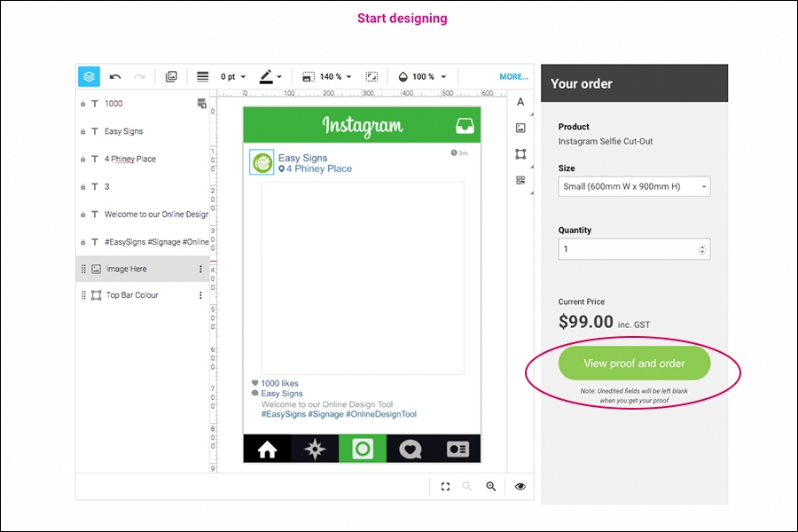Image resolution: width=798 pixels, height=532 pixels.
Task: Click the 1000 likes text on canvas
Action: [x=279, y=383]
